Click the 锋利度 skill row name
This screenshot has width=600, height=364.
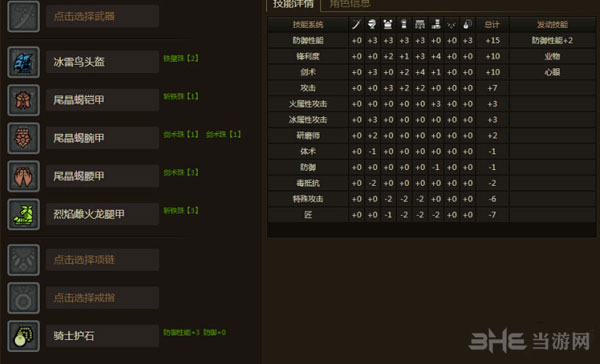[x=308, y=57]
